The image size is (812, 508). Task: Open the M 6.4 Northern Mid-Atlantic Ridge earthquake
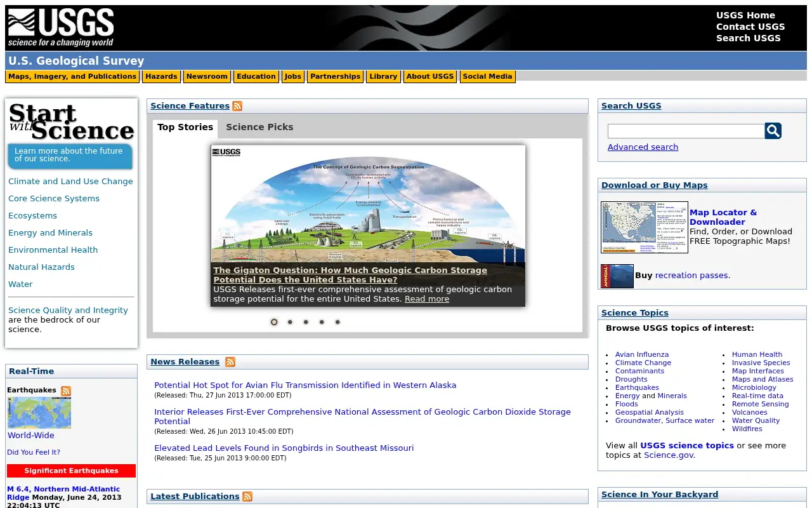pos(63,493)
